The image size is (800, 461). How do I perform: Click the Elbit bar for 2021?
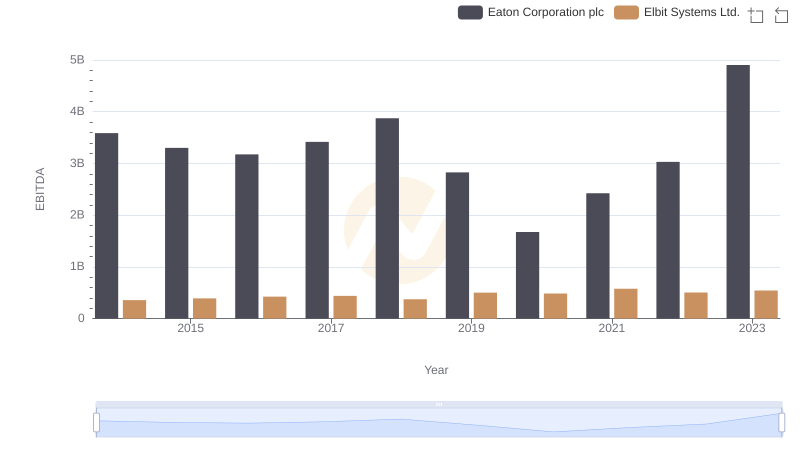pos(626,303)
